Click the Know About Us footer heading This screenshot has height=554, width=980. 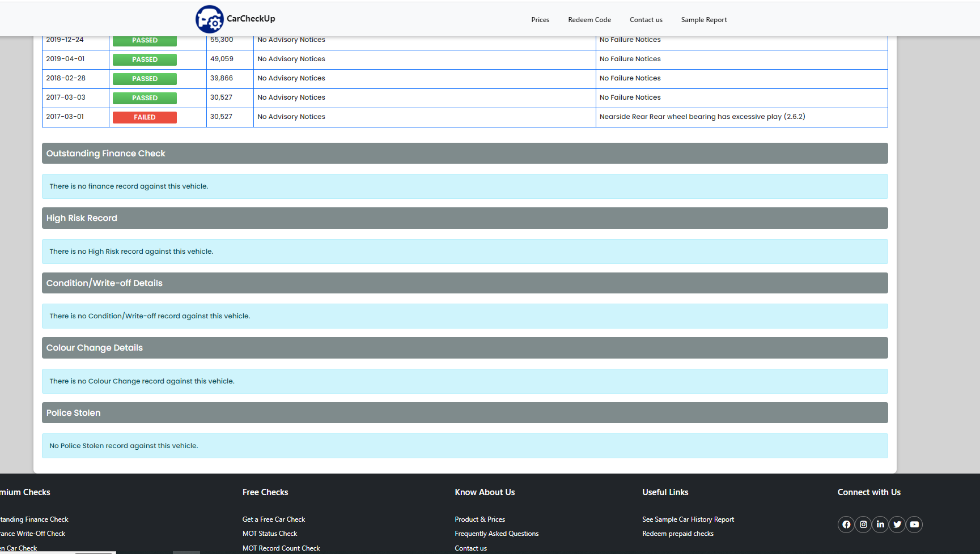coord(485,492)
